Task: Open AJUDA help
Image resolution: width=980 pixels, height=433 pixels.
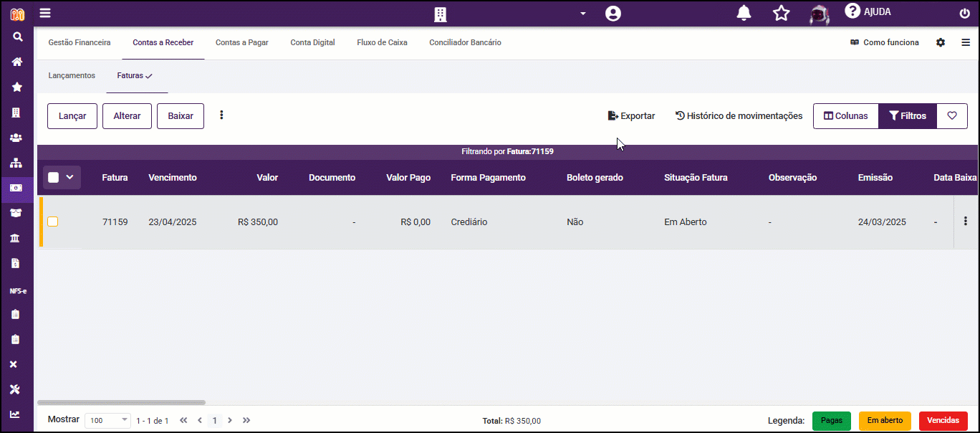Action: coord(868,11)
